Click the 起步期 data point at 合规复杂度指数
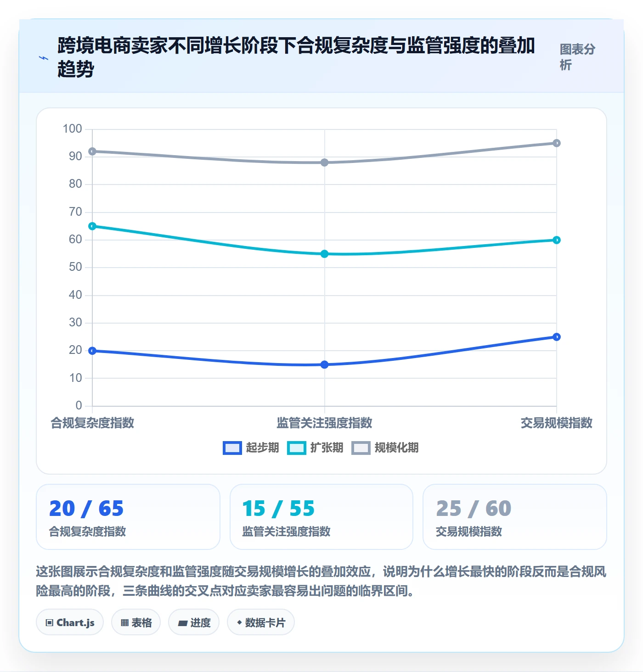The width and height of the screenshot is (643, 672). pyautogui.click(x=92, y=351)
